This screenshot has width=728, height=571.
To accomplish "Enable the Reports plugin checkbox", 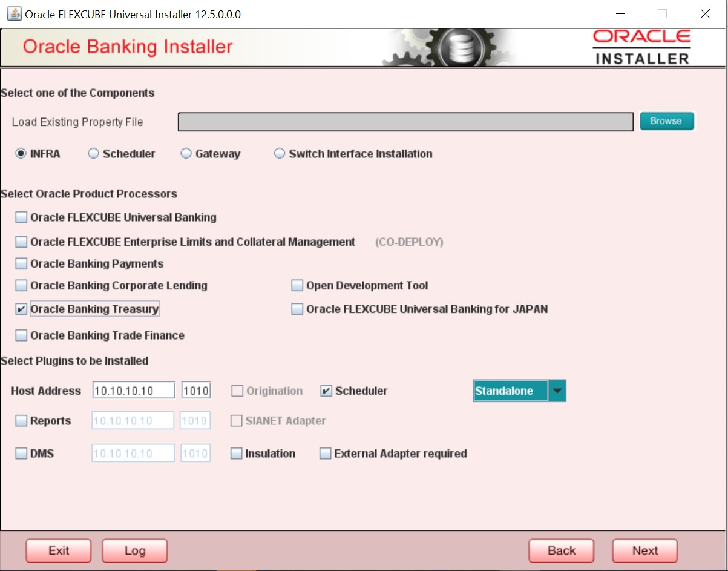I will point(21,421).
